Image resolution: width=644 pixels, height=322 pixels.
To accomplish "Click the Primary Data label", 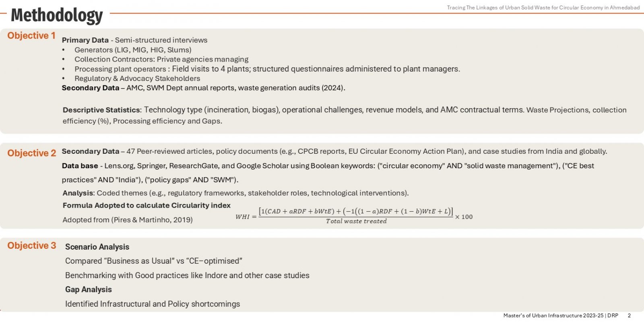I will [x=85, y=40].
